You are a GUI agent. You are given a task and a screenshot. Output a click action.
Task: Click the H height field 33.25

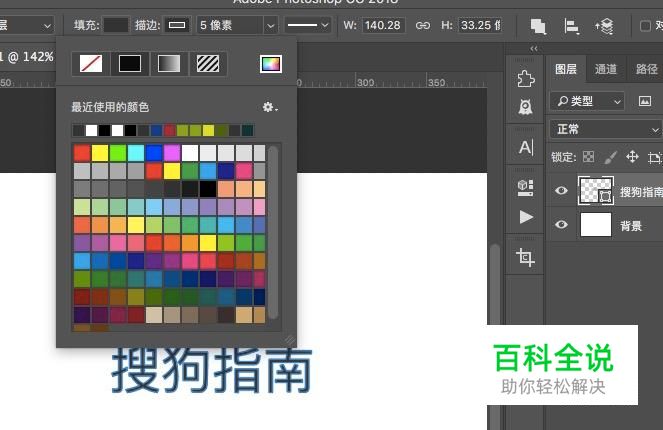pos(481,25)
